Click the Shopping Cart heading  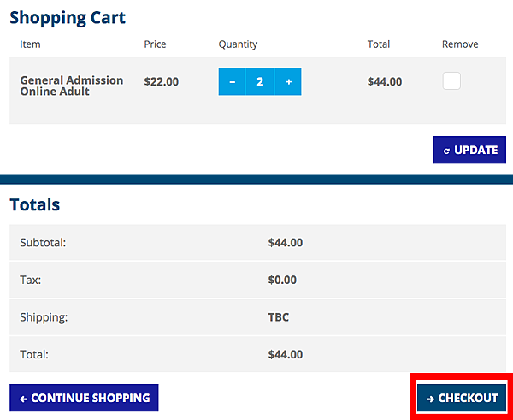click(68, 17)
